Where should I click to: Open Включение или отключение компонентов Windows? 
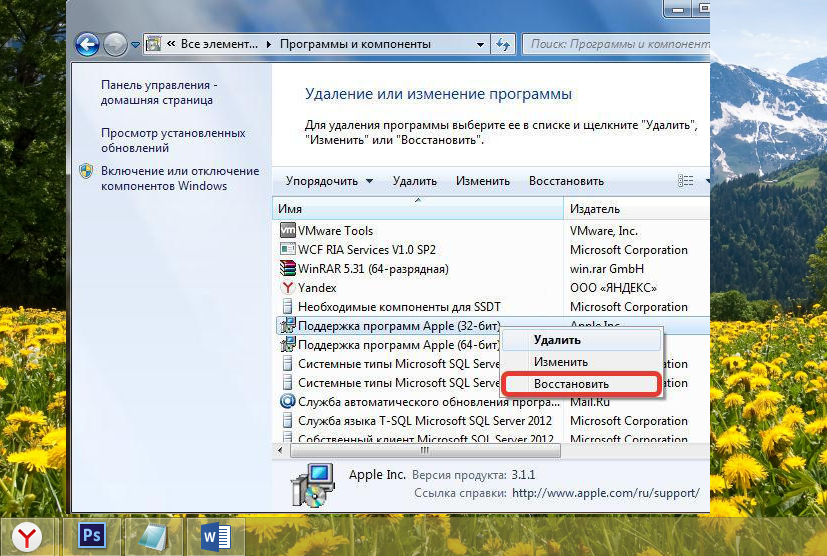tap(179, 178)
